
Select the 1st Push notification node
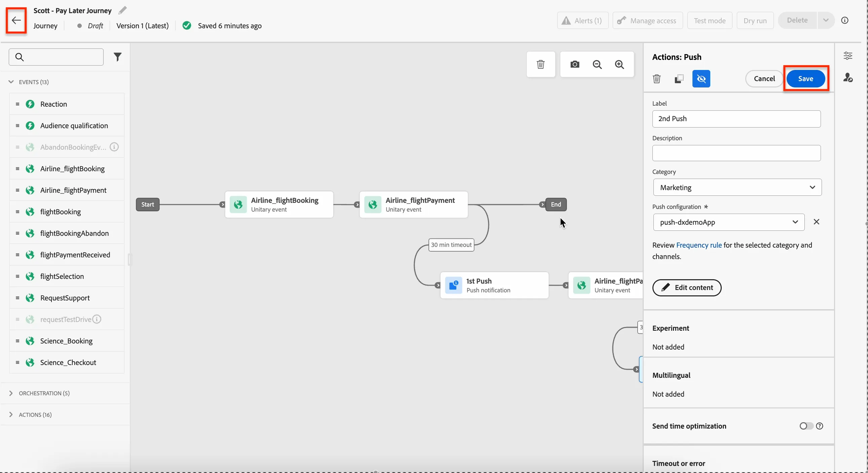click(x=494, y=285)
